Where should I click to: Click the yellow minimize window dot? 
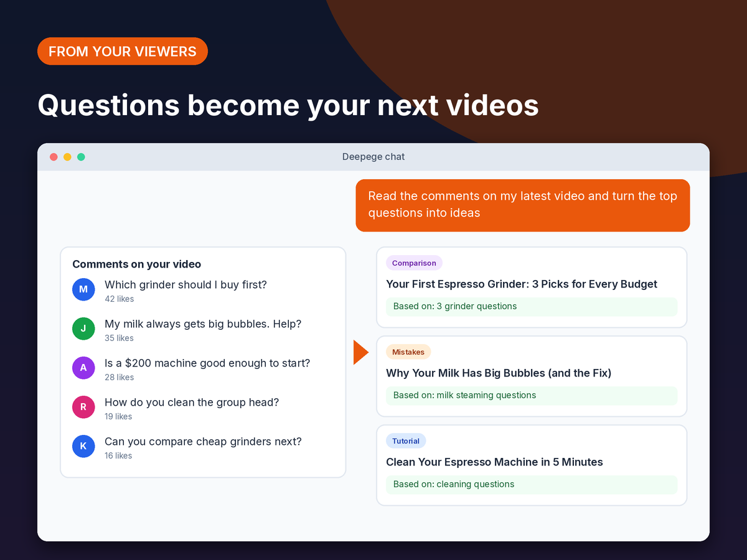pyautogui.click(x=67, y=157)
